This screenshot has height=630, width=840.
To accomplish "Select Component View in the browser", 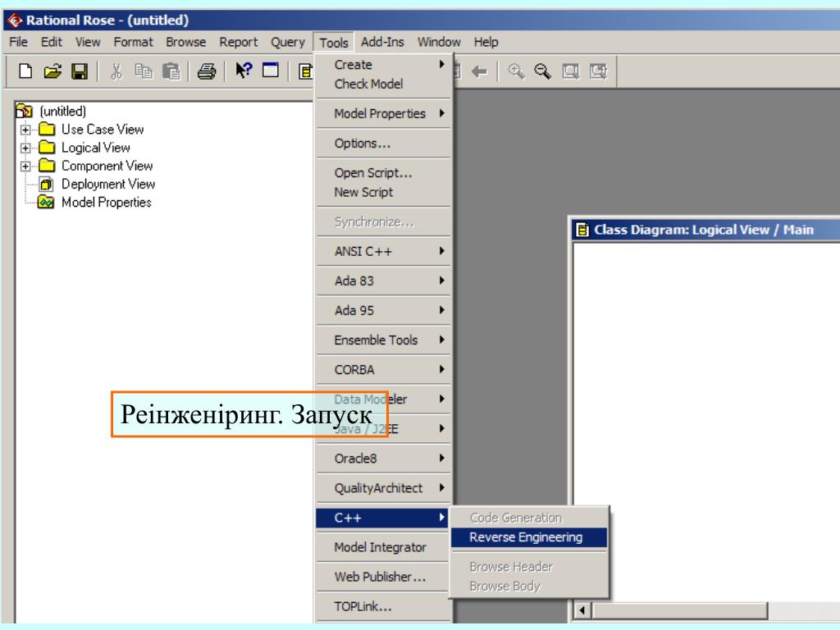I will [107, 166].
